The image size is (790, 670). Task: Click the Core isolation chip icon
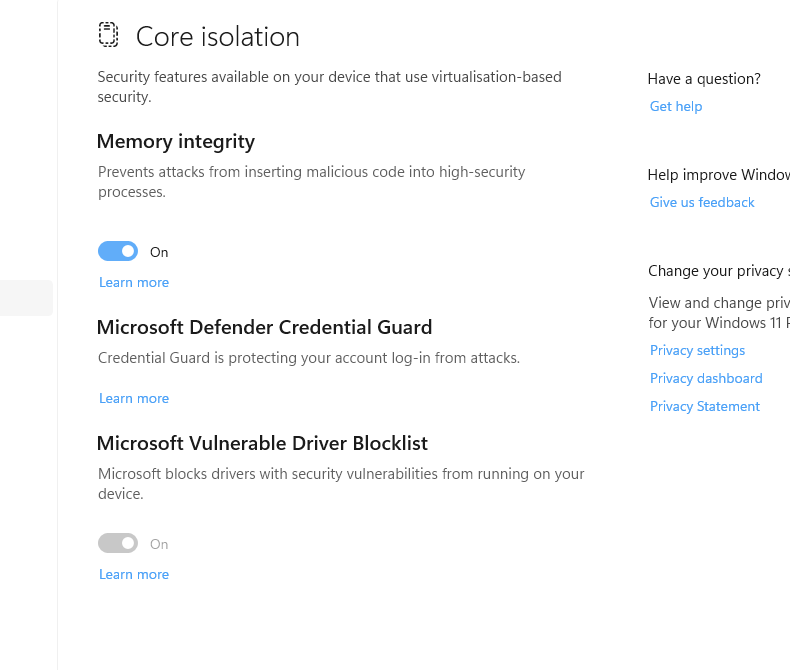coord(108,35)
